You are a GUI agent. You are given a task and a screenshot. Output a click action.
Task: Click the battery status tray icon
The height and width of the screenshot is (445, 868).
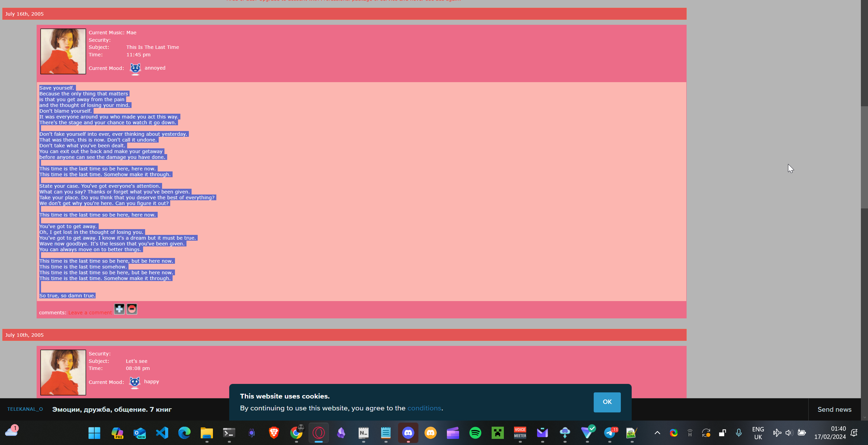coord(802,433)
